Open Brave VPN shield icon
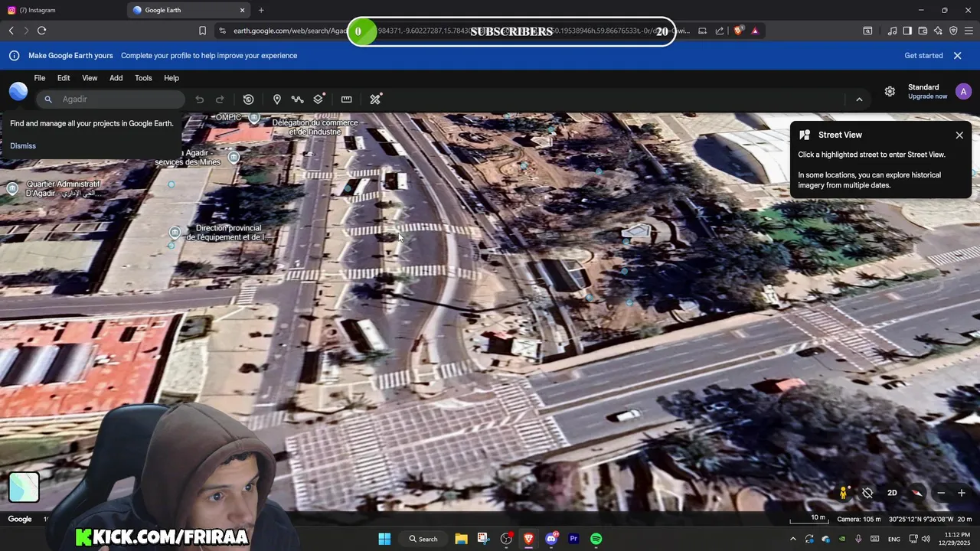Viewport: 980px width, 551px height. click(x=953, y=31)
